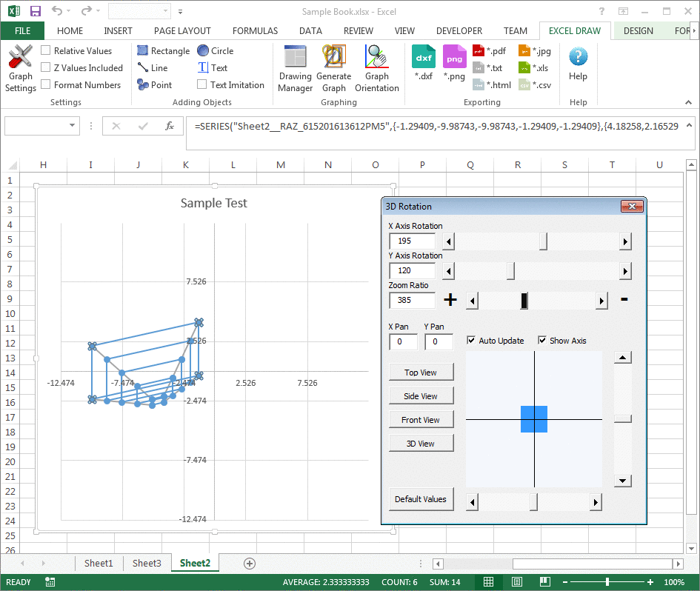Add a Point object

(155, 85)
